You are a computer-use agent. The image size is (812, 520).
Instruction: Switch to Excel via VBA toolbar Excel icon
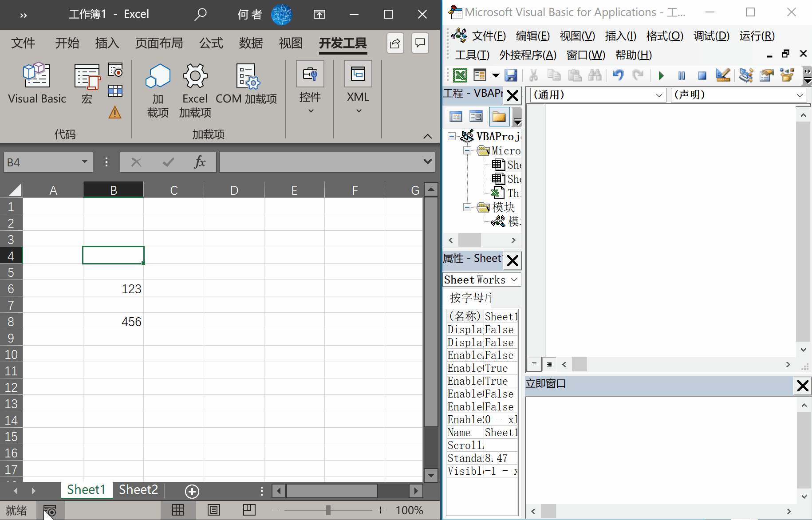[460, 75]
